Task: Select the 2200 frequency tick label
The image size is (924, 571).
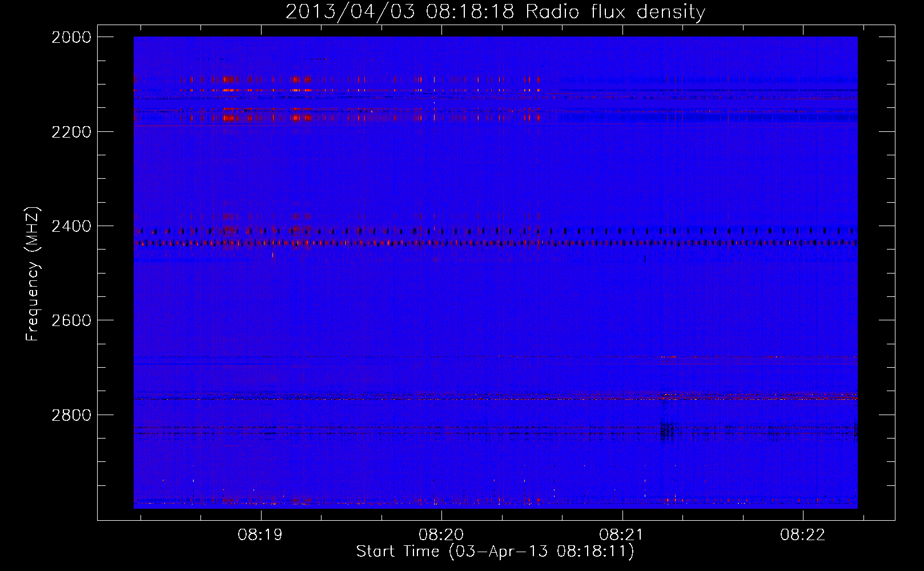Action: 71,132
